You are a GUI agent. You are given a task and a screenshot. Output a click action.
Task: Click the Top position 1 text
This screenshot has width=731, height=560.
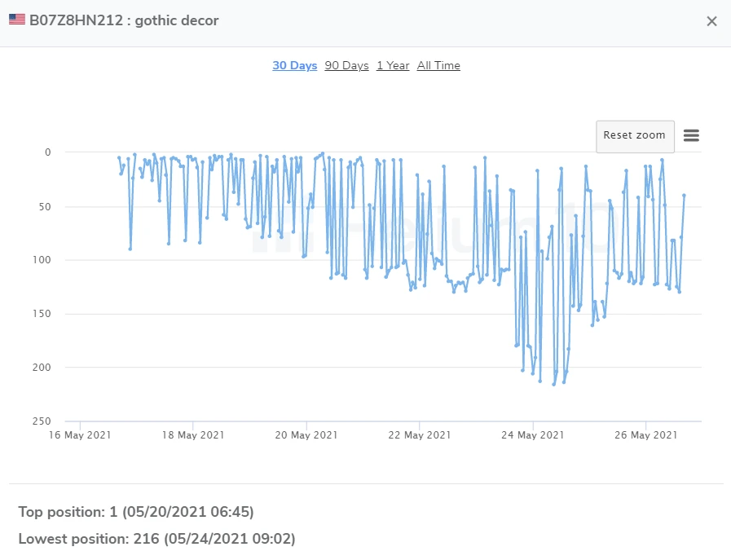click(x=135, y=512)
